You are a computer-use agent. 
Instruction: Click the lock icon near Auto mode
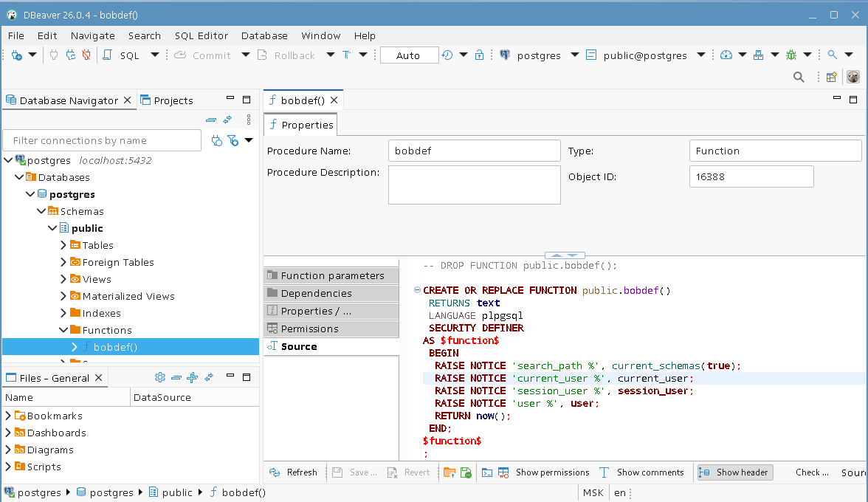click(480, 55)
